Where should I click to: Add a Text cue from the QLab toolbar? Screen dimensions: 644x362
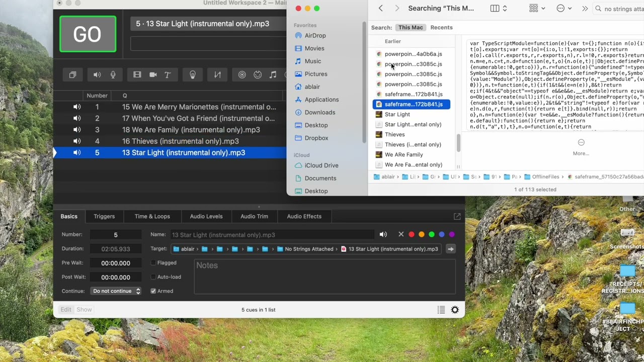point(168,75)
